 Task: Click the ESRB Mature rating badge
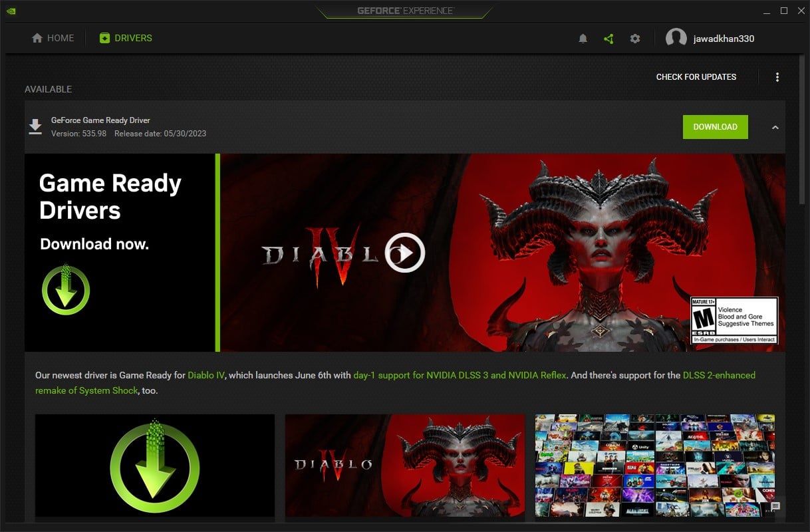734,321
